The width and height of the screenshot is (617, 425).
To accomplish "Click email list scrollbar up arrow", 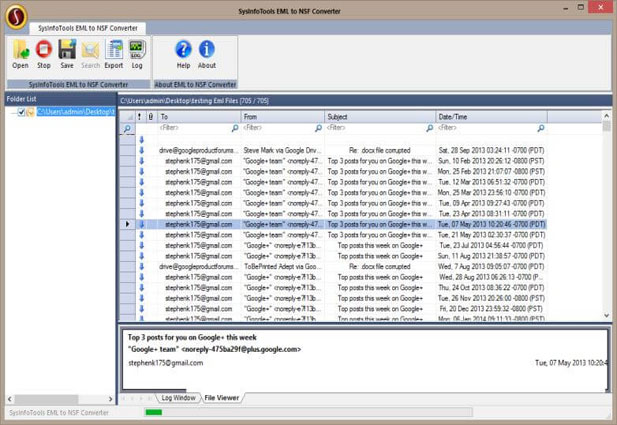I will [x=606, y=116].
